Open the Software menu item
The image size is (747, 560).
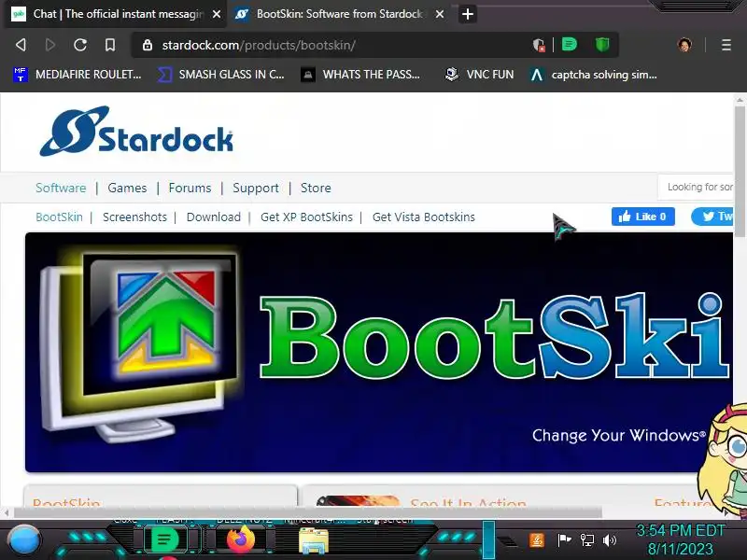61,188
